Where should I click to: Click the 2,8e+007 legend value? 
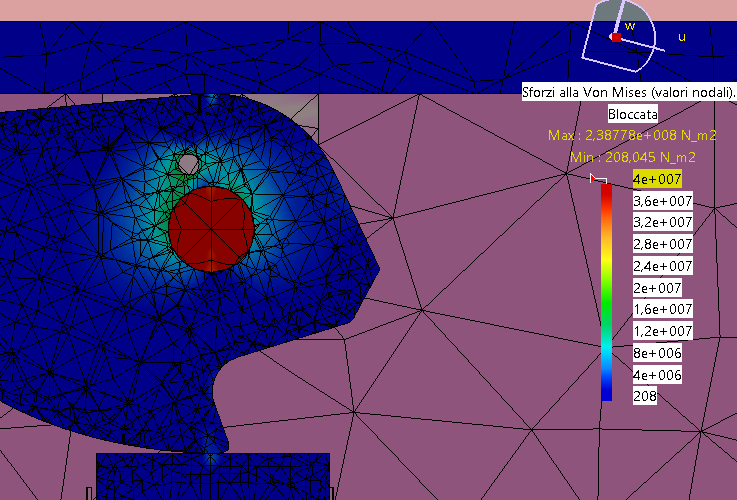(662, 244)
